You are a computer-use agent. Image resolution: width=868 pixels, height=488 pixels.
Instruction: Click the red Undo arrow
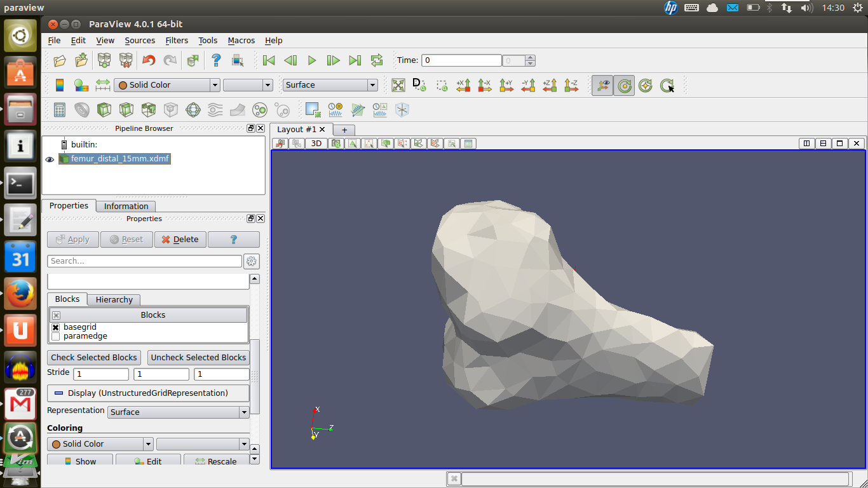tap(149, 60)
